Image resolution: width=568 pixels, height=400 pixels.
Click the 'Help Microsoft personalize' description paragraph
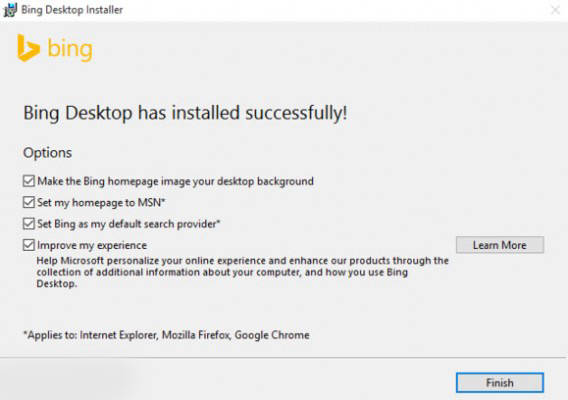(242, 272)
